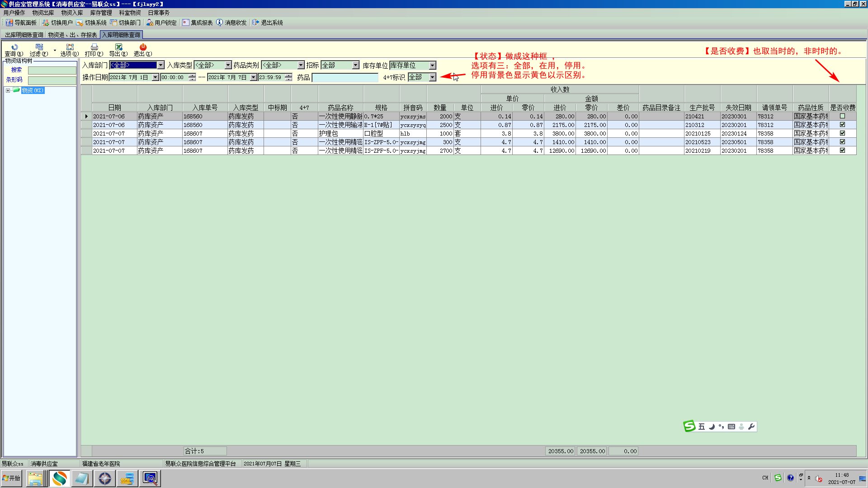
Task: Open the 4+7标识 dropdown
Action: (433, 77)
